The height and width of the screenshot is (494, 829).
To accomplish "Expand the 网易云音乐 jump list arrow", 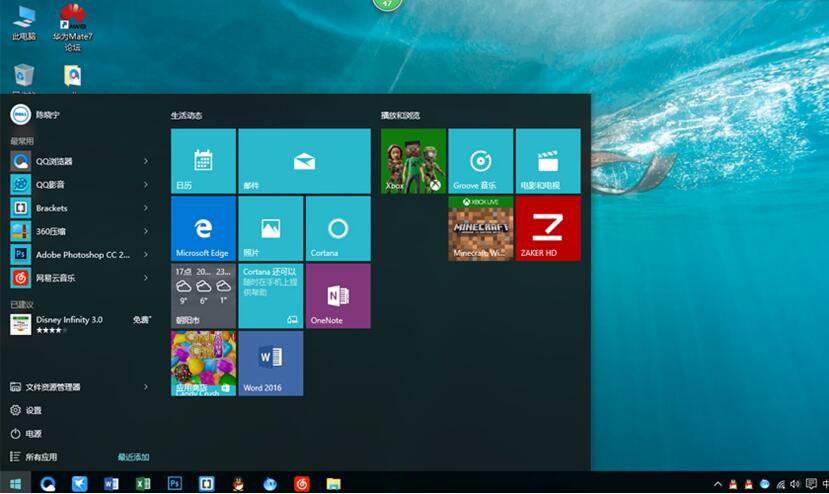I will click(x=146, y=278).
